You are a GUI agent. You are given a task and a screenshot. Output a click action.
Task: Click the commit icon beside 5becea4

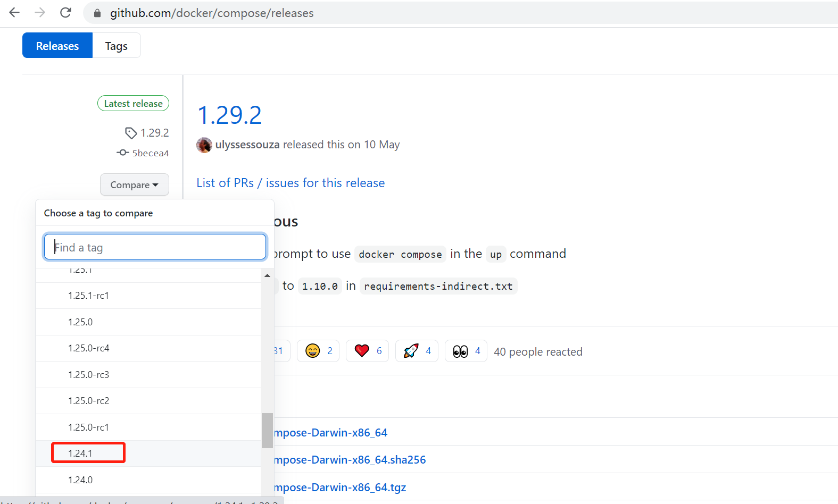tap(123, 153)
